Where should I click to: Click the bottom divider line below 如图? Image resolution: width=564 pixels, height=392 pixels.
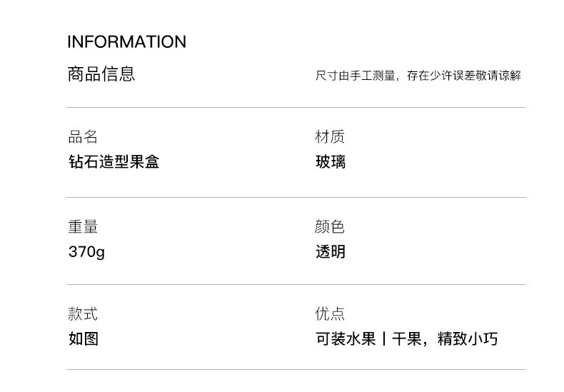click(x=296, y=370)
